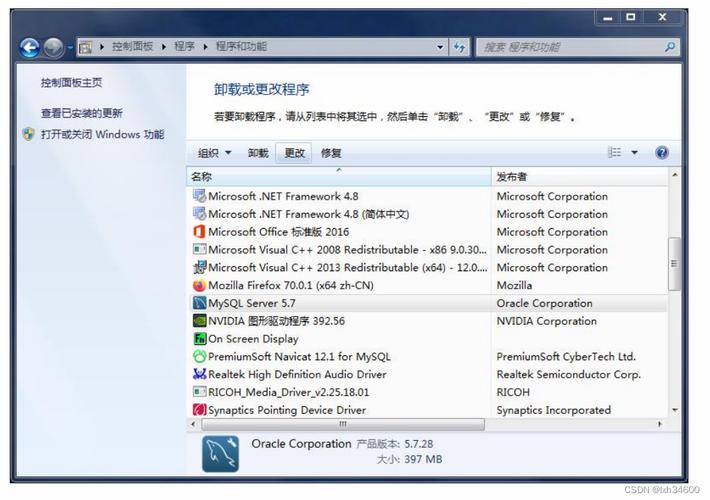
Task: Click 程序和功能 in the address breadcrumb
Action: (241, 47)
